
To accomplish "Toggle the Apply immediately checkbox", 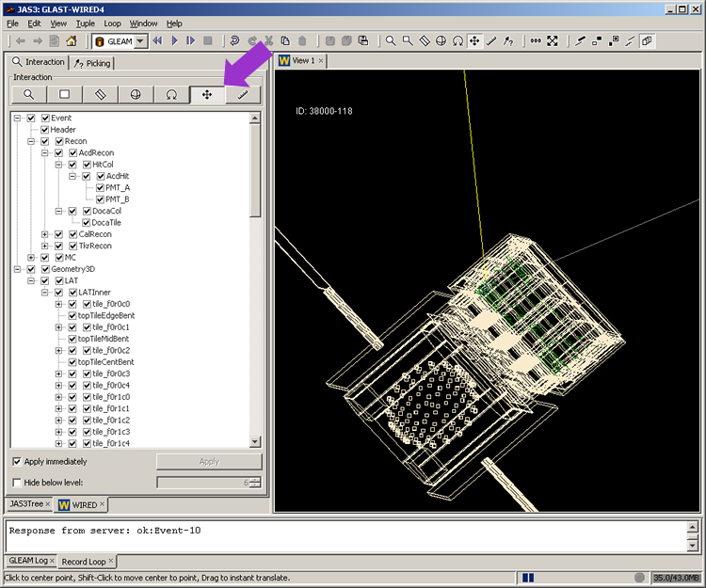I will (x=17, y=462).
